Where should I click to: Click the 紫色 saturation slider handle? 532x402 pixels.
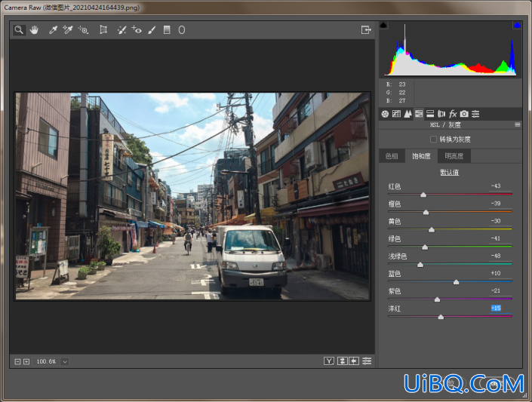coord(438,299)
